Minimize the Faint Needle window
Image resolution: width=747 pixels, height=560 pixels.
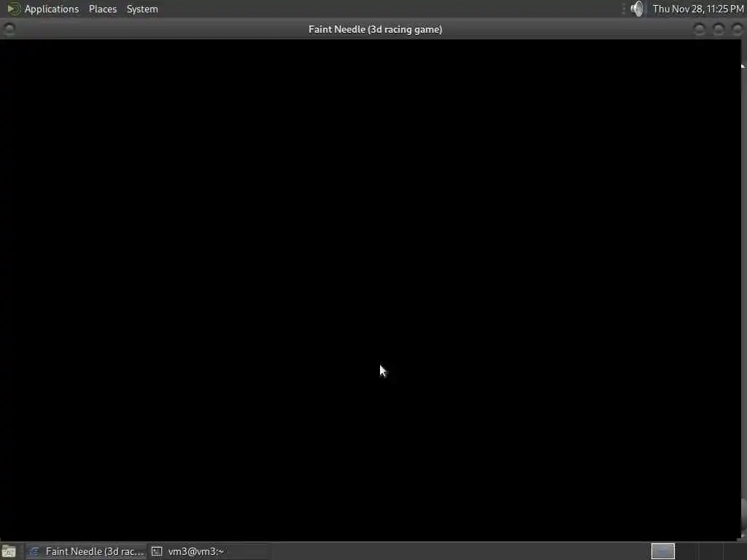pyautogui.click(x=700, y=29)
